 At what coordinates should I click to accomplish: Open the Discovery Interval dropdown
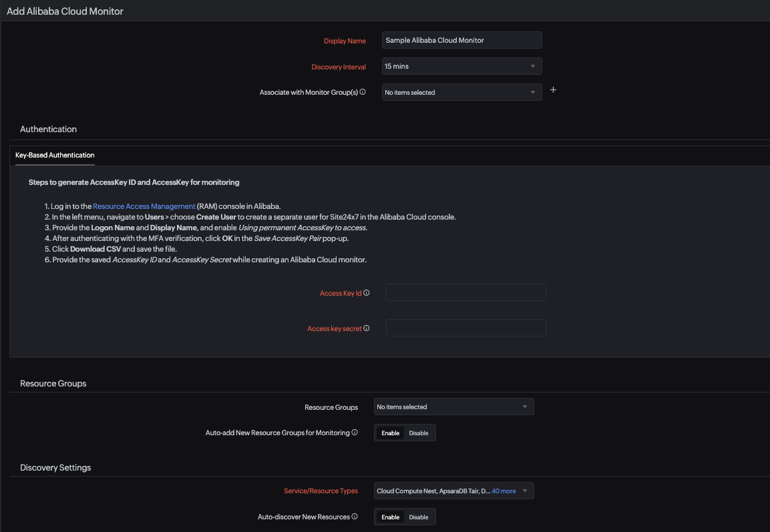tap(461, 65)
